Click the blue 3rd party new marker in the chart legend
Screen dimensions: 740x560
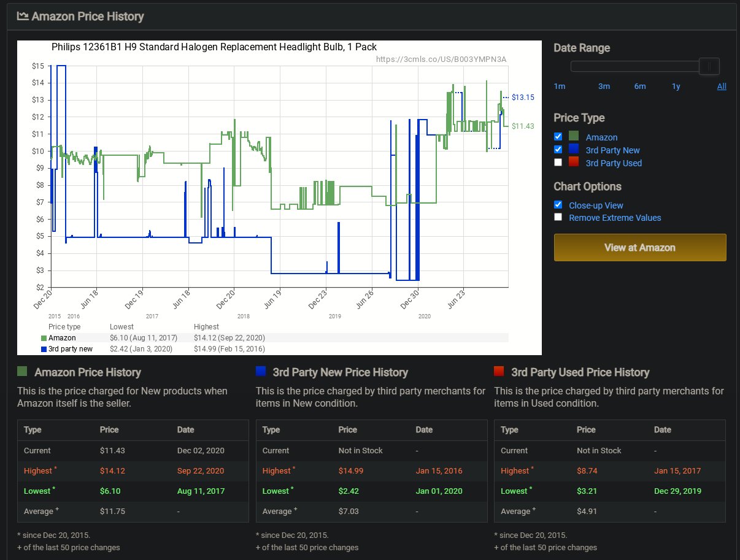click(x=44, y=349)
